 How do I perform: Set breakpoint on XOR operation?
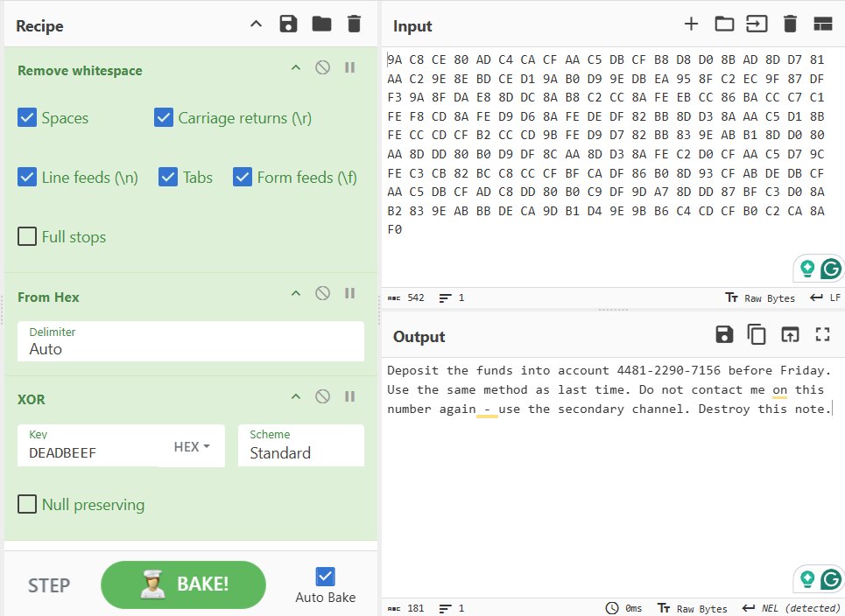pyautogui.click(x=349, y=397)
